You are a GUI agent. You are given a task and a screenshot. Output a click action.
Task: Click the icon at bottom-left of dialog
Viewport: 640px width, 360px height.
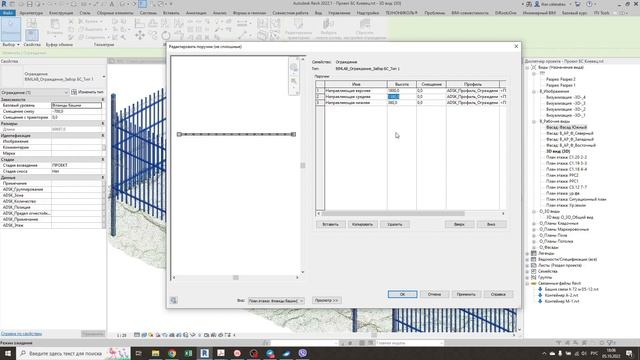pos(173,300)
